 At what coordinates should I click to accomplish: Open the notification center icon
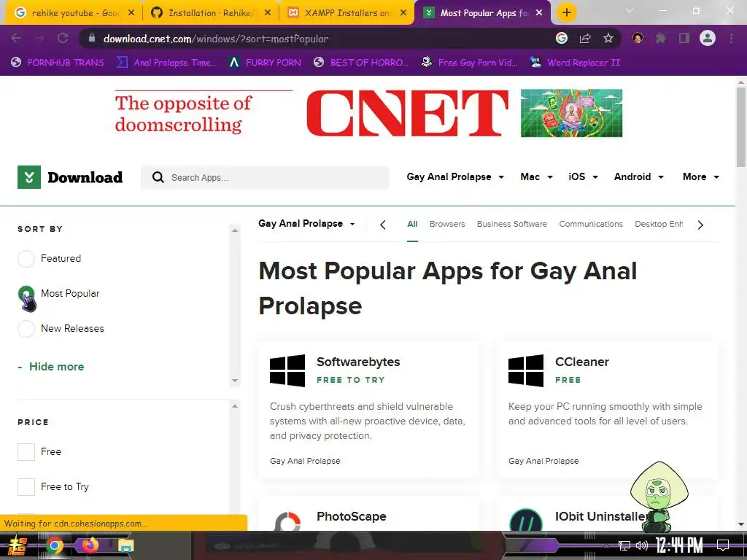click(723, 545)
